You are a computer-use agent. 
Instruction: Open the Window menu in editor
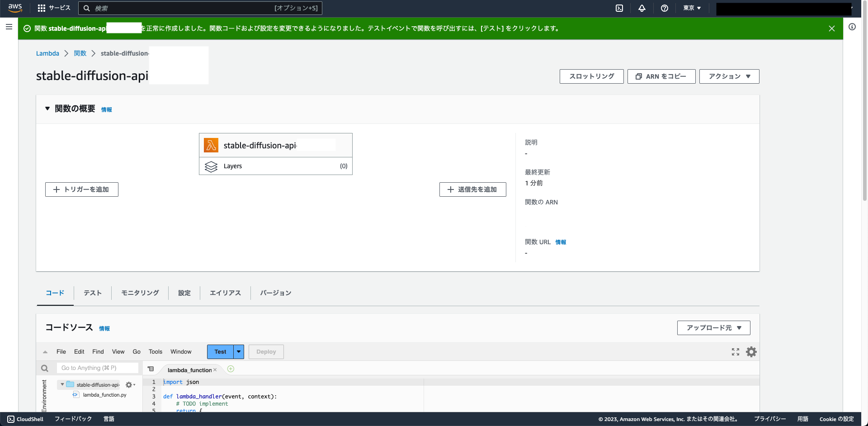[181, 352]
